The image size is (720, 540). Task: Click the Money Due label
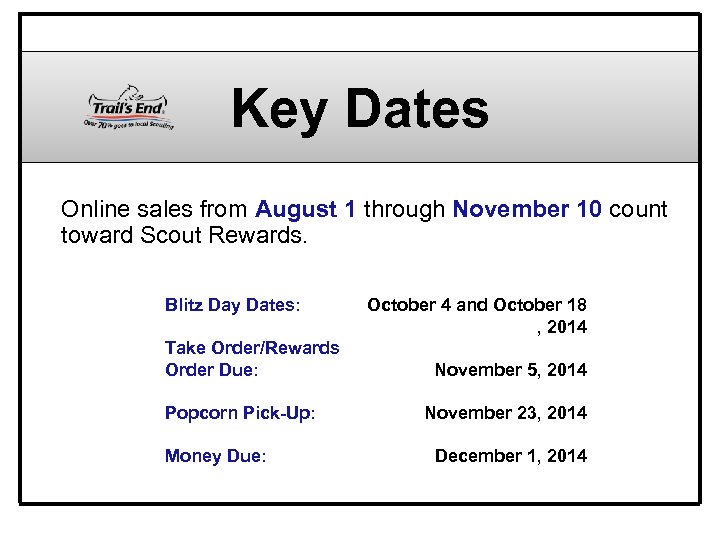pyautogui.click(x=215, y=456)
